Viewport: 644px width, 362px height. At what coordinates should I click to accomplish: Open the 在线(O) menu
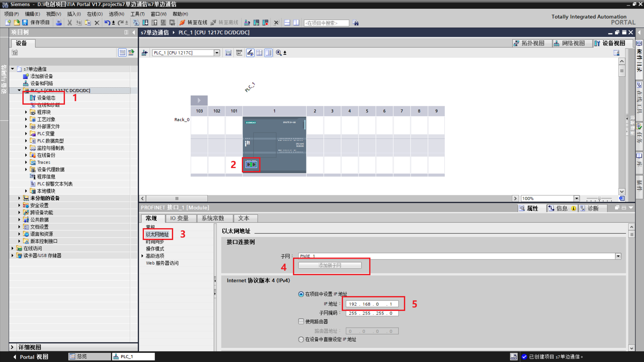pyautogui.click(x=95, y=14)
